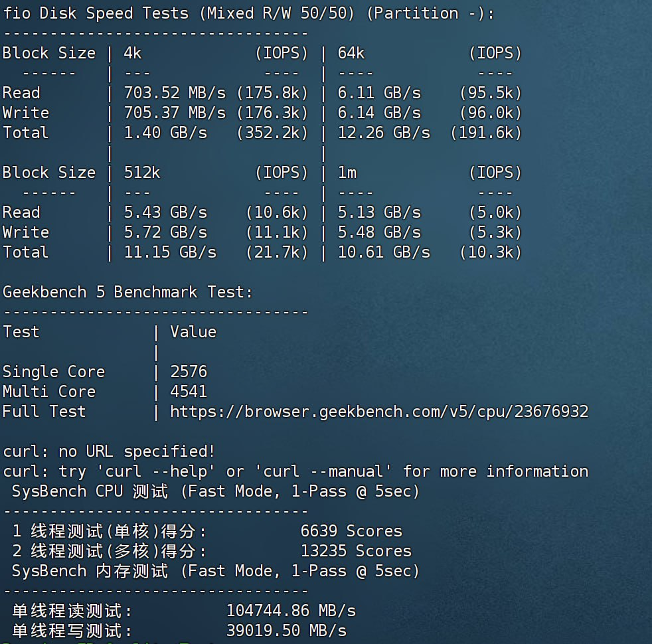Click the 1m total speed 10.61 GB/s

pos(384,252)
